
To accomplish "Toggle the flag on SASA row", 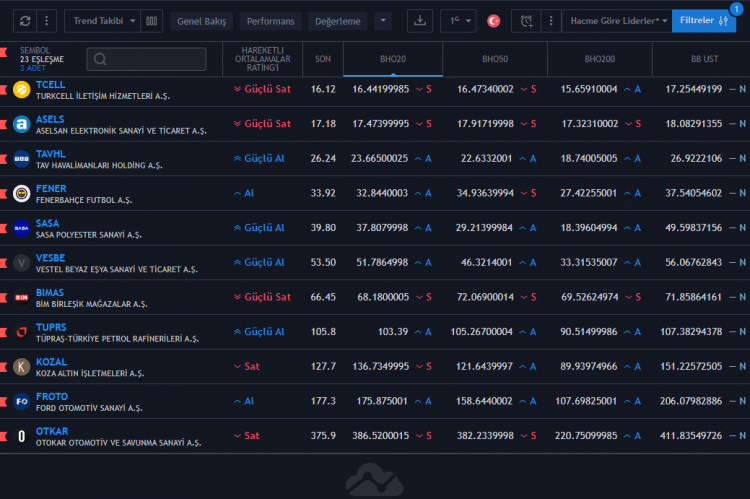I will point(3,228).
